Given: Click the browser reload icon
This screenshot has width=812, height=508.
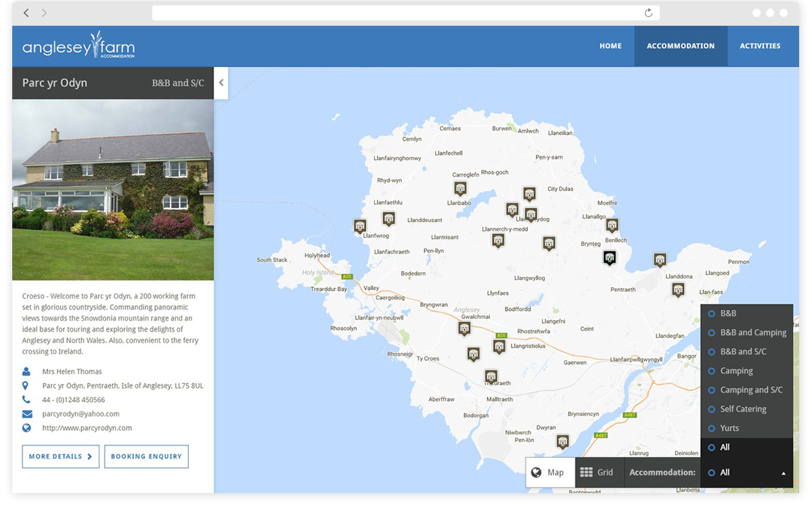Looking at the screenshot, I should coord(648,13).
